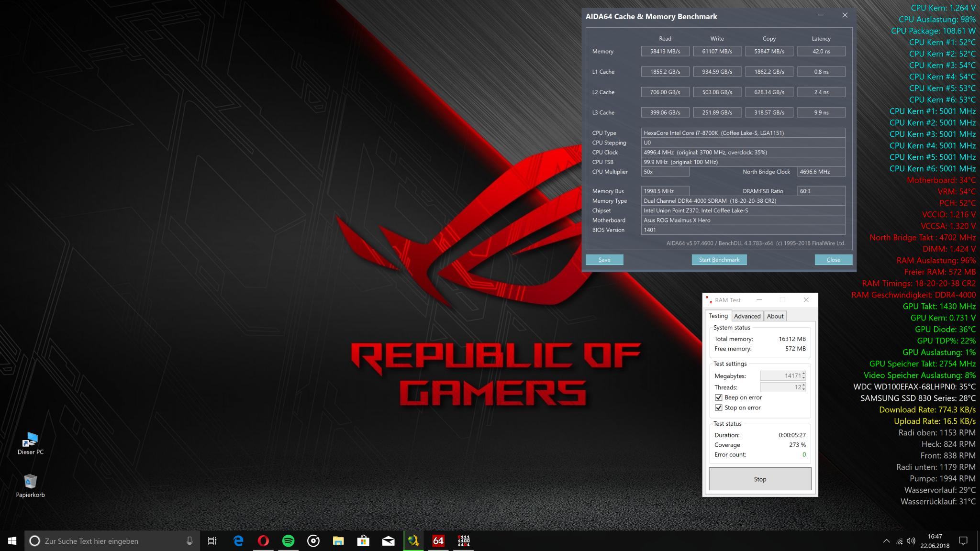Click the L3 Cache Latency value 9.9 ns
The height and width of the screenshot is (551, 980).
pos(821,112)
